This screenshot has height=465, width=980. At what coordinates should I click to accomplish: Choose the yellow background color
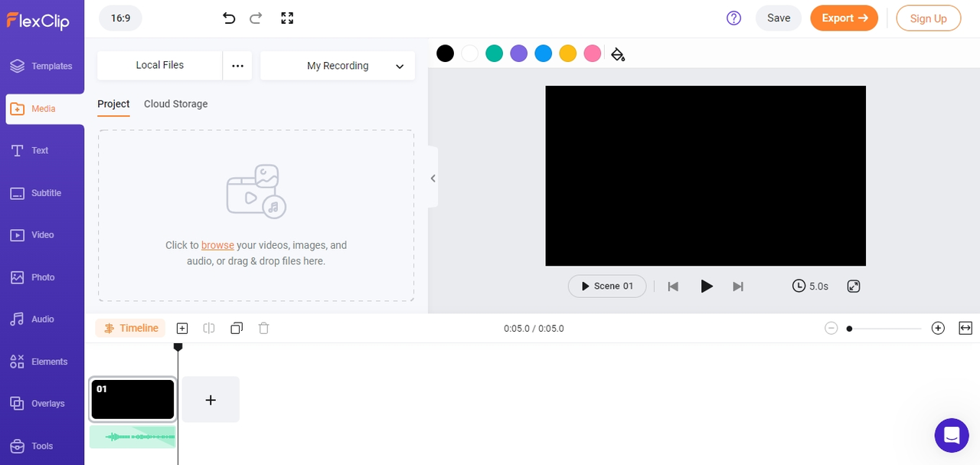pyautogui.click(x=567, y=53)
